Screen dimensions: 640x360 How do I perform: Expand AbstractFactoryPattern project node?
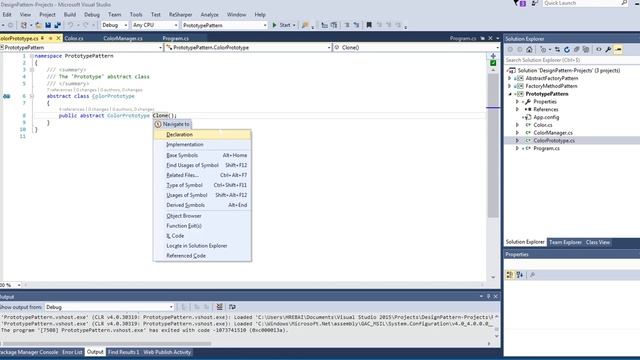click(x=509, y=78)
